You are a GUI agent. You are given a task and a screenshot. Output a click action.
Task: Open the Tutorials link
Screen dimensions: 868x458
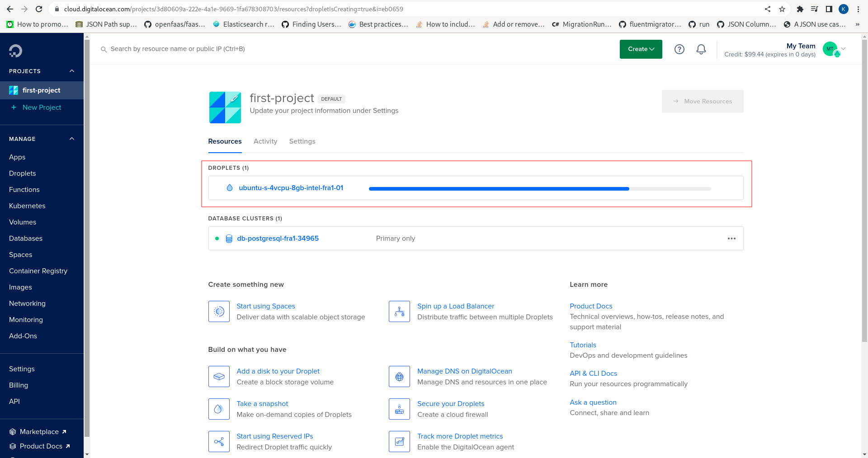coord(583,345)
